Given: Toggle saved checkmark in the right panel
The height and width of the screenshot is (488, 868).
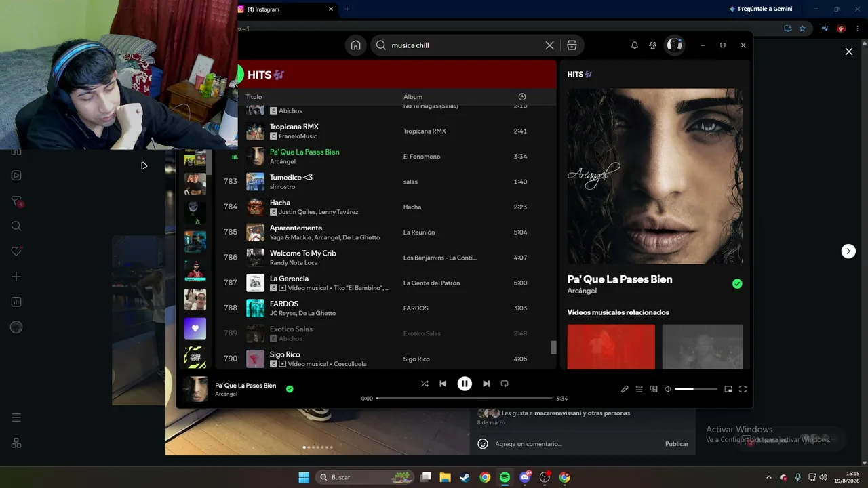Looking at the screenshot, I should [x=737, y=284].
